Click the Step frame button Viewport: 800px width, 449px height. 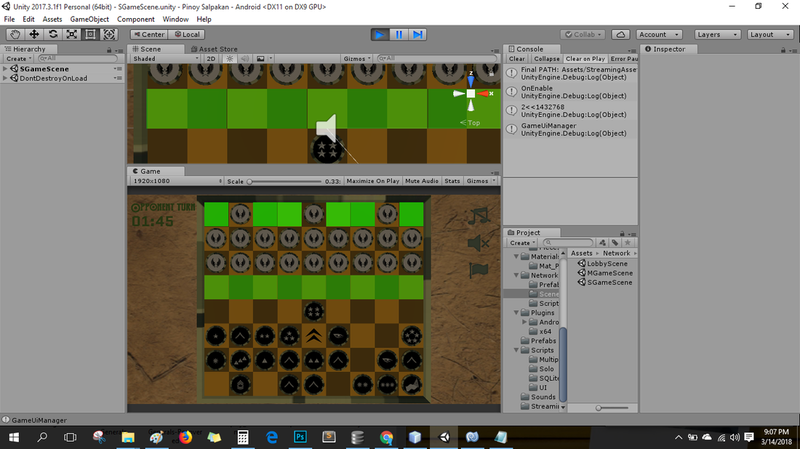[417, 34]
